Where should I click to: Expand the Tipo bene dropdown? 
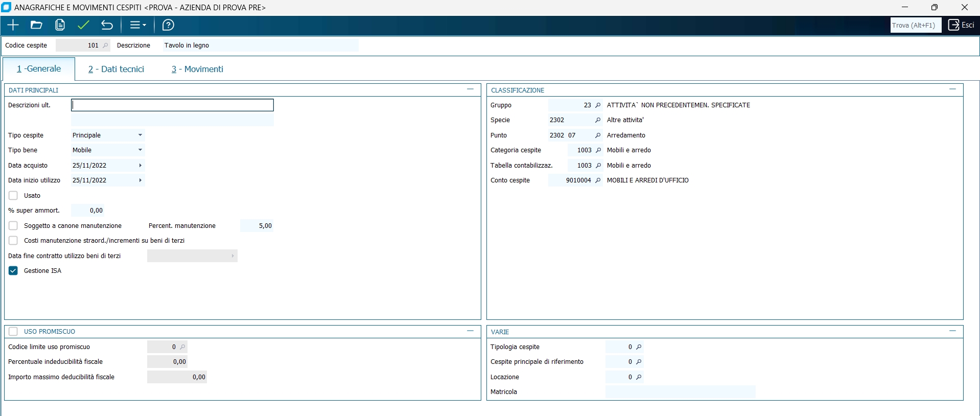pyautogui.click(x=140, y=150)
